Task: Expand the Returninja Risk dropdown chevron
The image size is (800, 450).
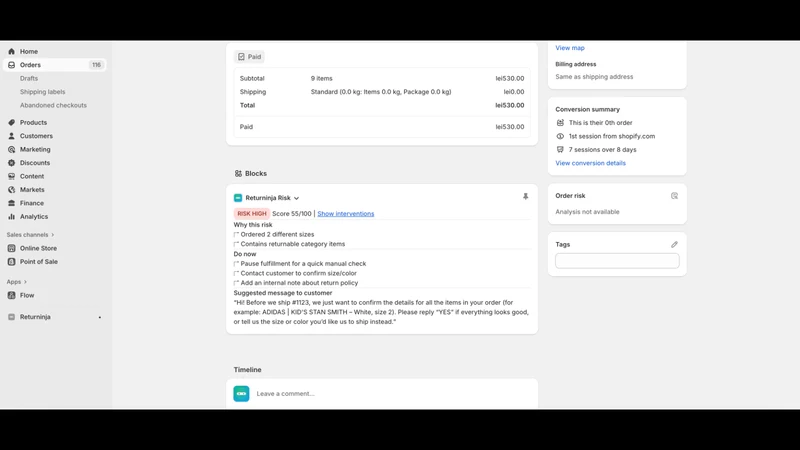Action: 296,198
